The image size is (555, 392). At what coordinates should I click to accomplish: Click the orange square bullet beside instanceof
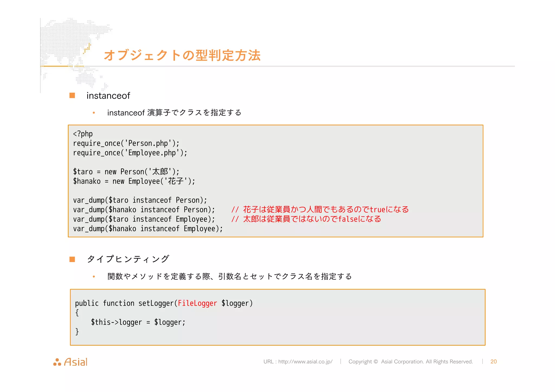click(x=72, y=95)
